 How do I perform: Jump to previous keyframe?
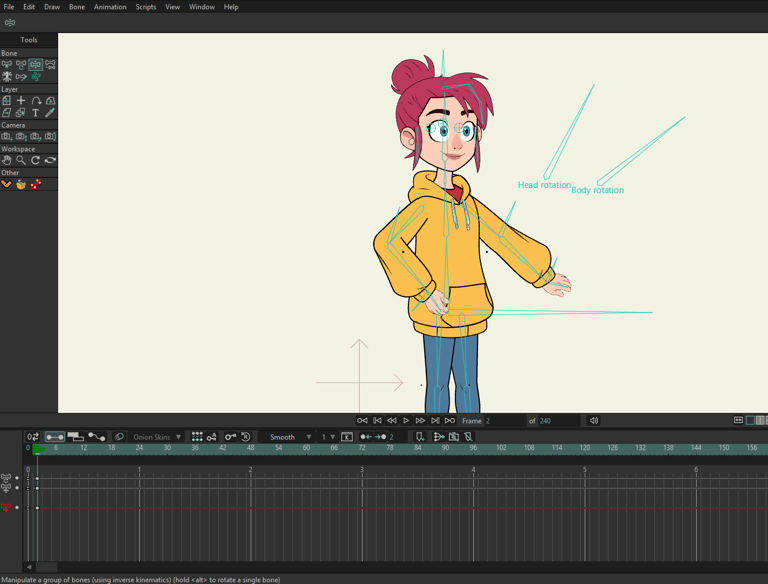click(x=377, y=420)
